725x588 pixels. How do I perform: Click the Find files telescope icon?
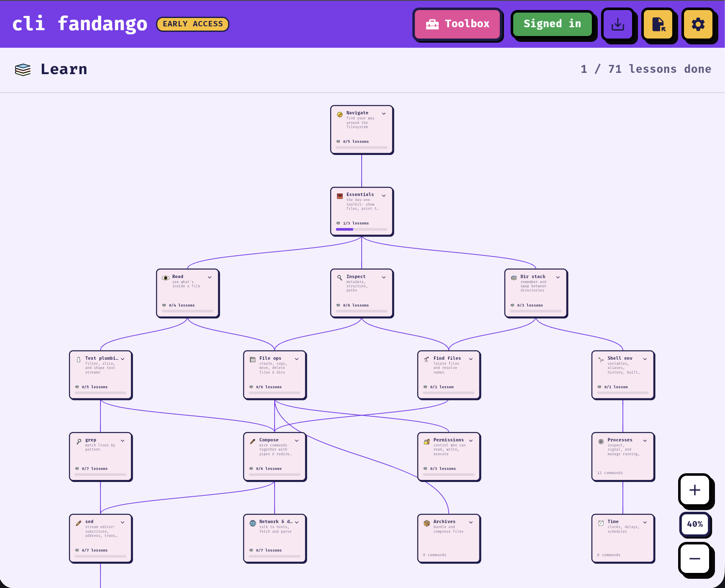[x=427, y=359]
